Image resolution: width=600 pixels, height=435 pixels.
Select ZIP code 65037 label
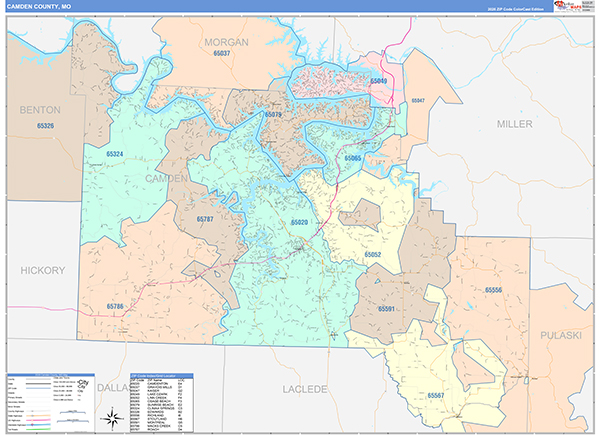coord(222,53)
